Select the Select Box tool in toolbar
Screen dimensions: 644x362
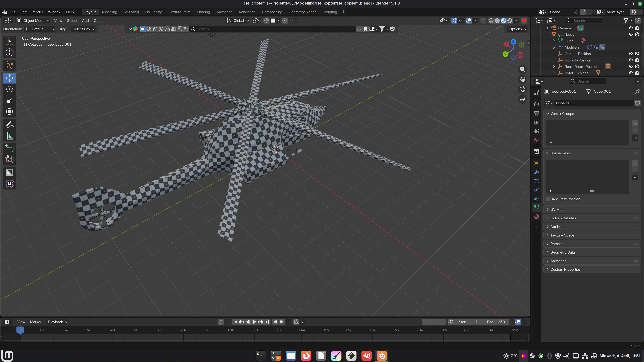pos(9,41)
